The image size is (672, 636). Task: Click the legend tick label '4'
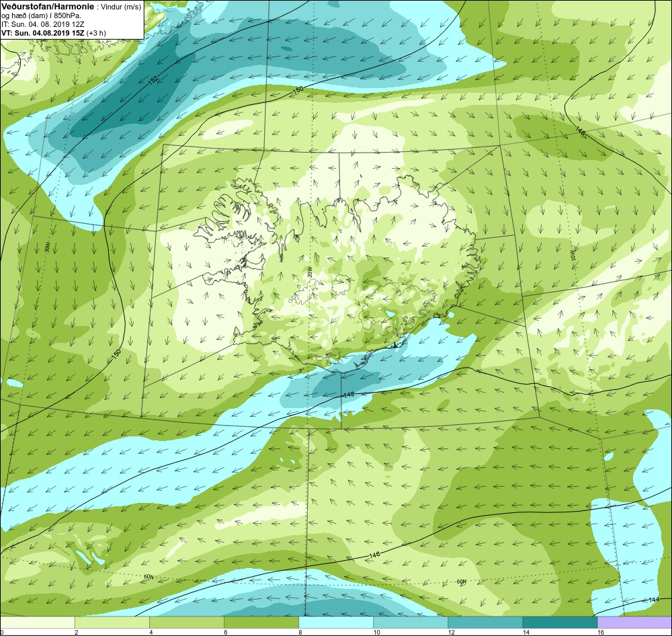point(151,632)
